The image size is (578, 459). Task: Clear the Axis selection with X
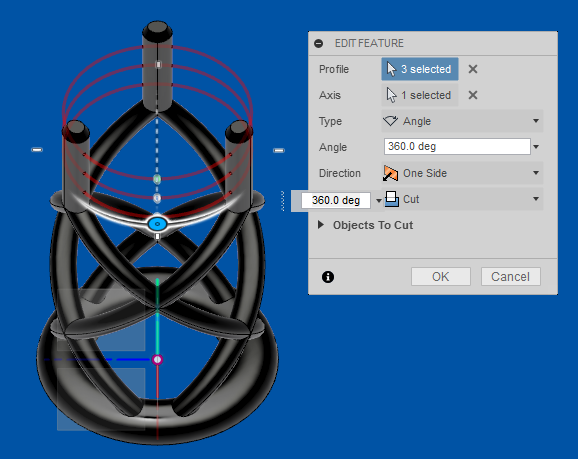(473, 95)
